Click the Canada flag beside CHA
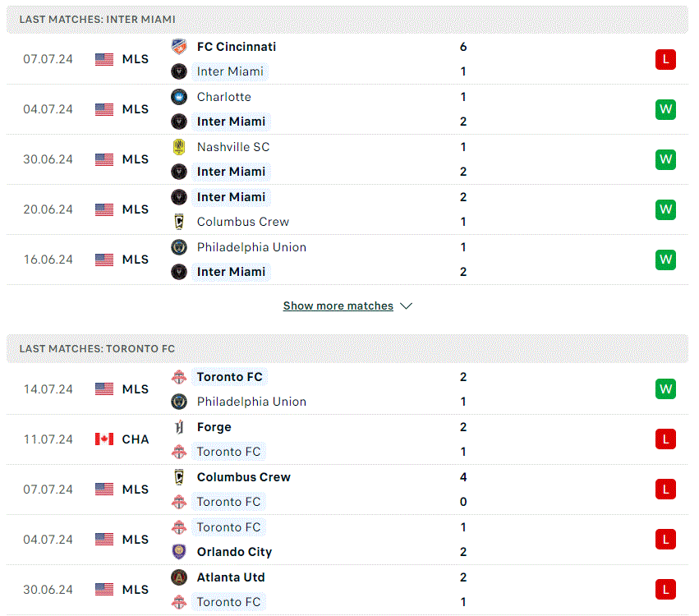This screenshot has width=699, height=616. click(104, 439)
